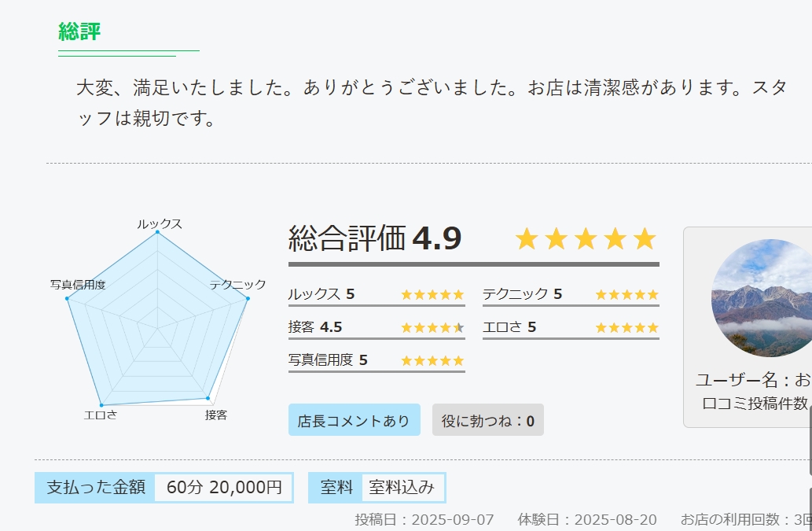This screenshot has width=812, height=531.
Task: Click the 店長コメントあり button
Action: click(x=355, y=419)
